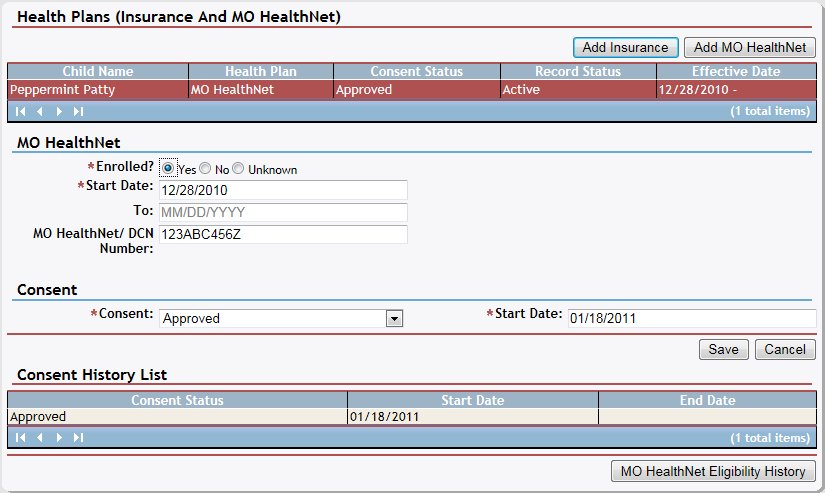Sort by Effective Date column header
Screen dimensions: 825x493
735,71
